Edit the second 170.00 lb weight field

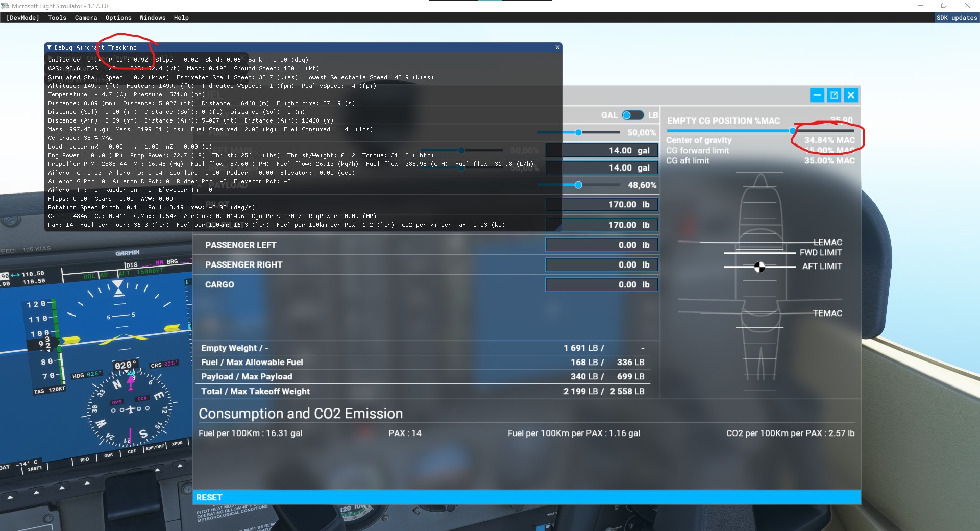coord(602,225)
